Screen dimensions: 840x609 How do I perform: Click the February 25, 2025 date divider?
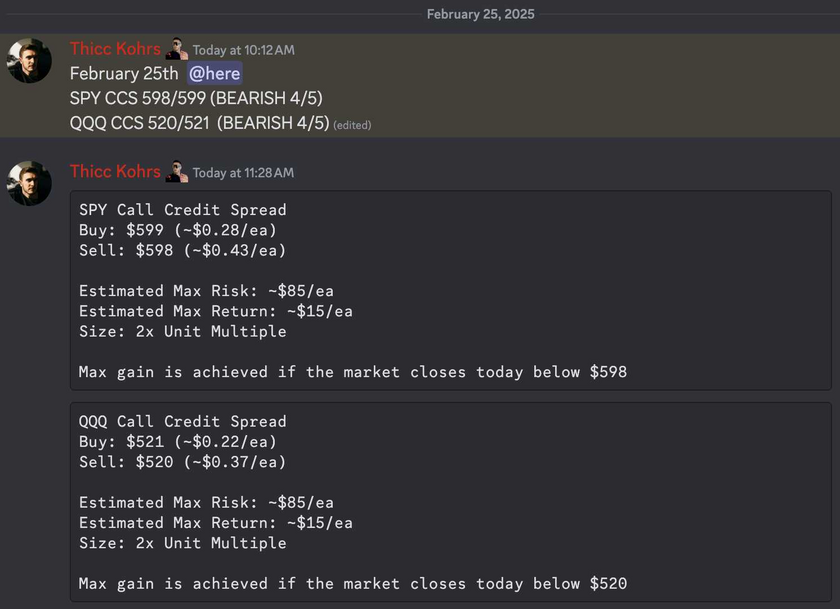[x=481, y=14]
